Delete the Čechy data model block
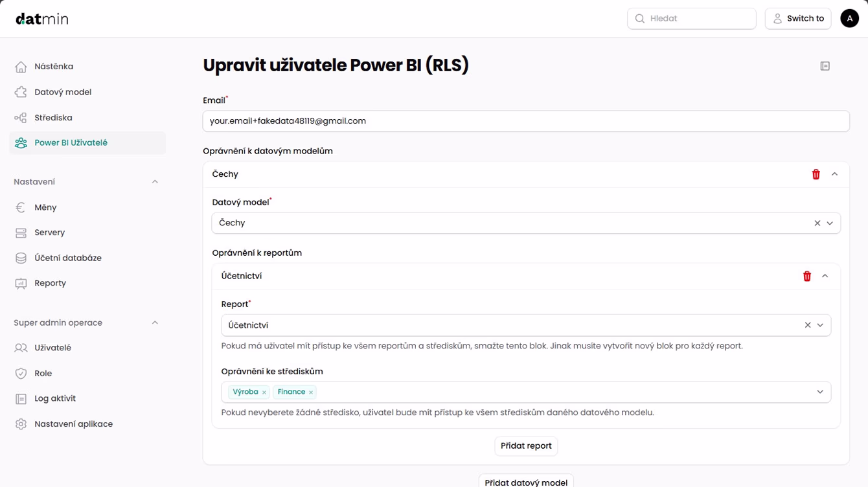Image resolution: width=868 pixels, height=487 pixels. 816,174
